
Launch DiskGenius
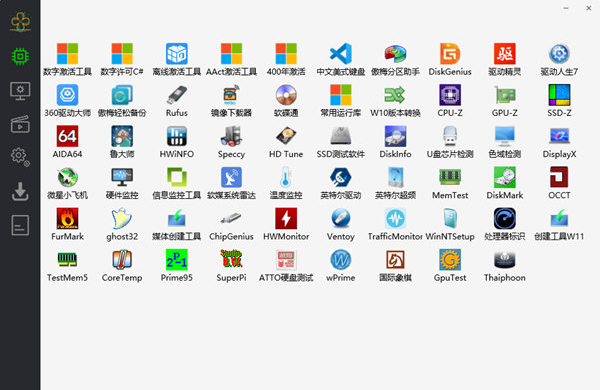(x=450, y=59)
